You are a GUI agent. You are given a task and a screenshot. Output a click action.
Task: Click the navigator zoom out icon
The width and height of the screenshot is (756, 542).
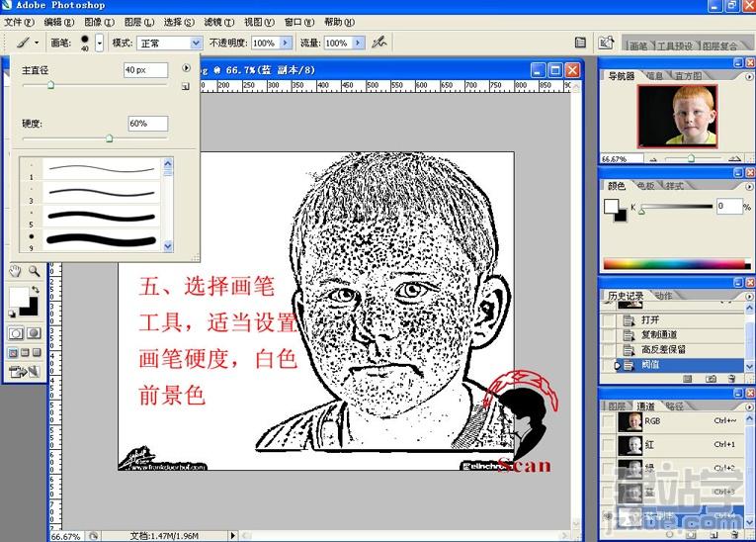click(653, 159)
